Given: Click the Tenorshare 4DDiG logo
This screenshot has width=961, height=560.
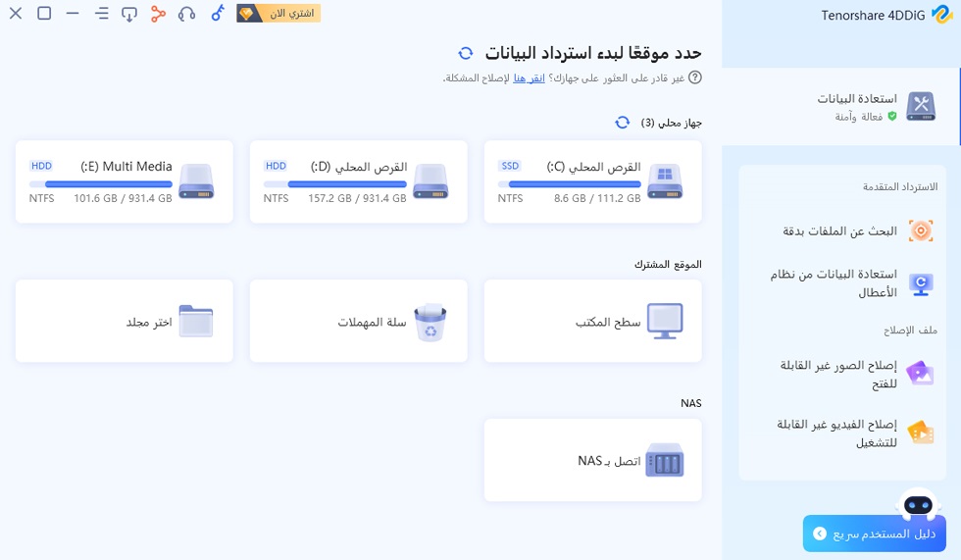Looking at the screenshot, I should point(941,15).
